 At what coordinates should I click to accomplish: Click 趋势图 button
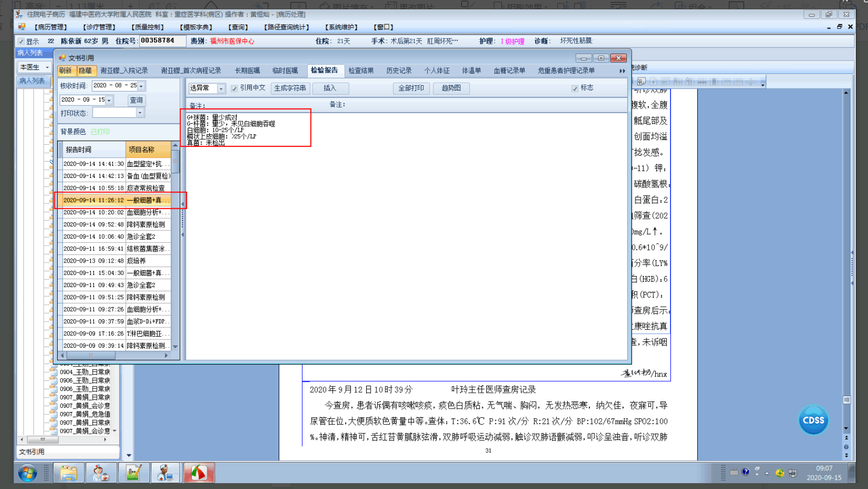[x=451, y=88]
